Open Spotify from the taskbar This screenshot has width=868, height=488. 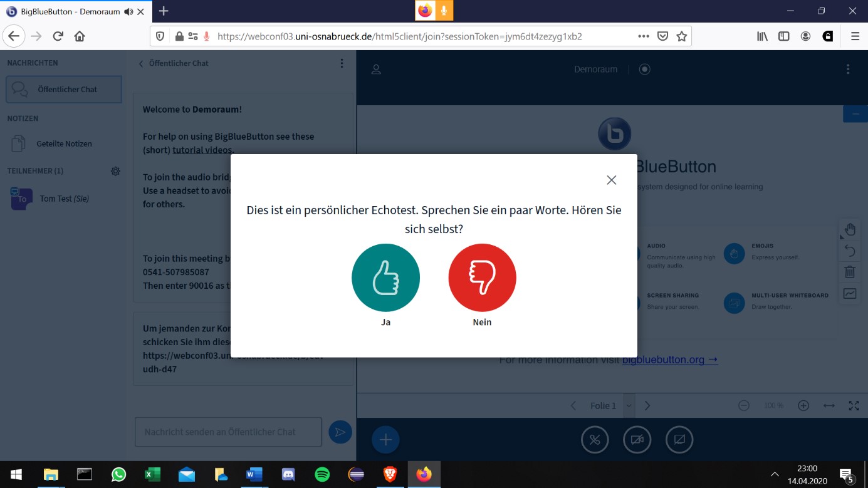(322, 475)
